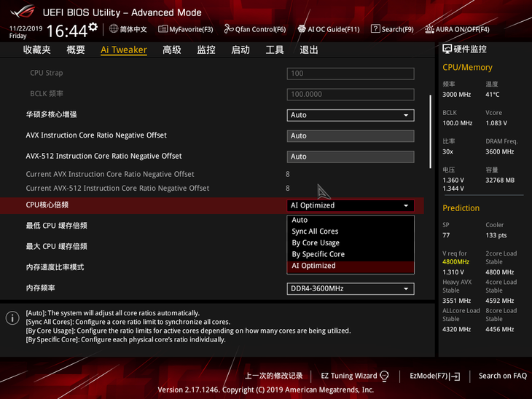
Task: Select the 内存速度比率模式 row
Action: coord(55,267)
